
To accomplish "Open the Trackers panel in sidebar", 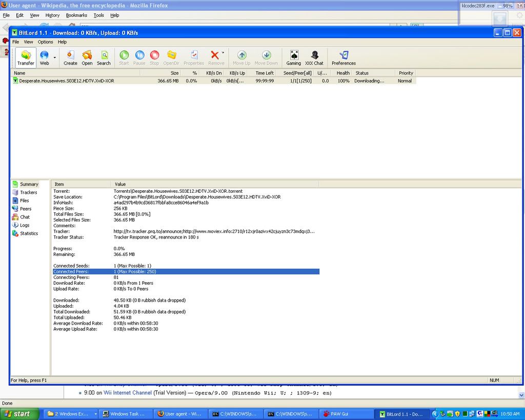I will pos(28,192).
